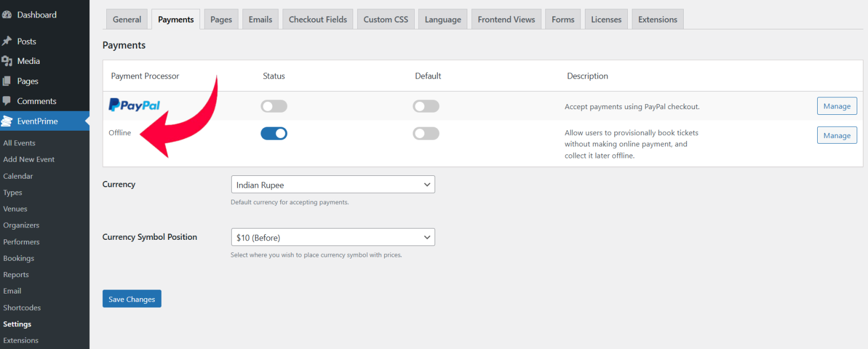Switch to the Emails settings tab
Viewport: 868px width, 349px height.
260,19
